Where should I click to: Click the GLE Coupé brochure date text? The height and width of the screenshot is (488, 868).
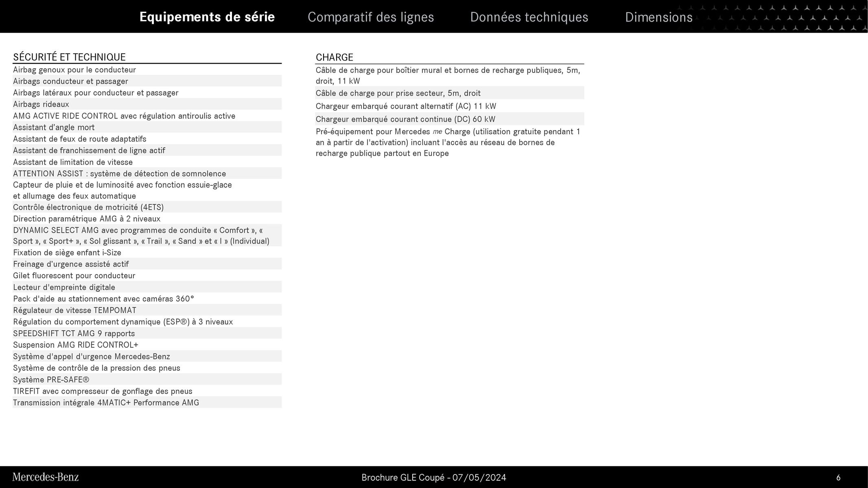[x=434, y=477]
